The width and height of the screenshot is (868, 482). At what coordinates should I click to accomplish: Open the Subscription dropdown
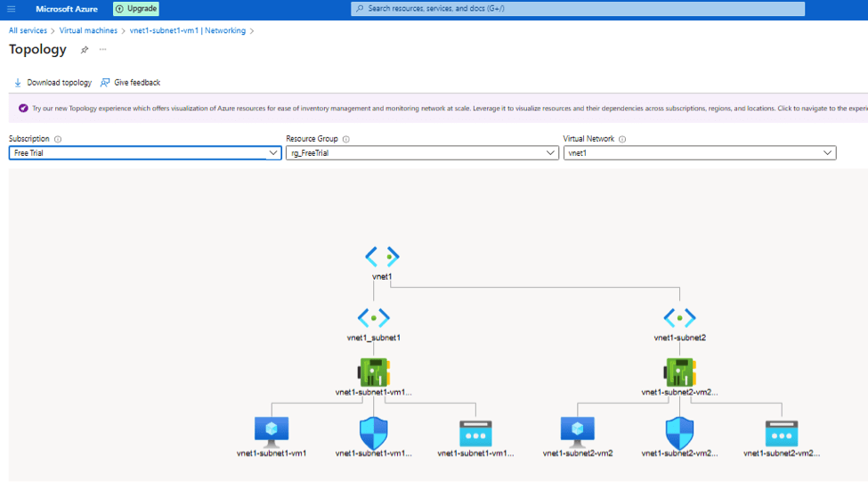pos(145,153)
